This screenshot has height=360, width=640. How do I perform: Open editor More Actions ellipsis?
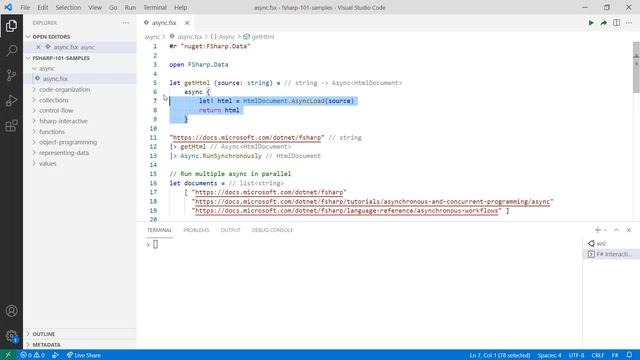pos(629,23)
